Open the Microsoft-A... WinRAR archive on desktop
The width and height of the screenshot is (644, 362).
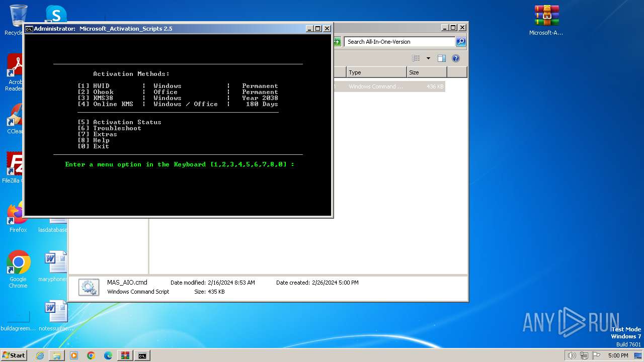click(x=546, y=21)
